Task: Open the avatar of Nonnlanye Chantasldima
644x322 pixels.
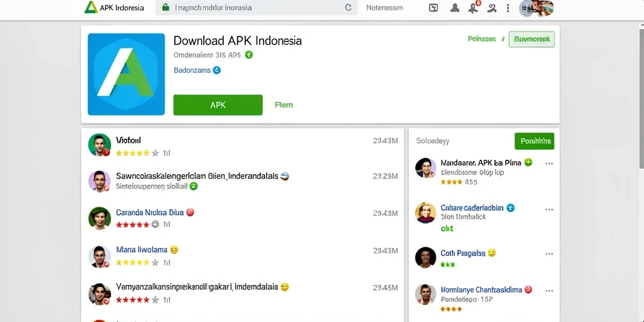Action: pos(426,294)
